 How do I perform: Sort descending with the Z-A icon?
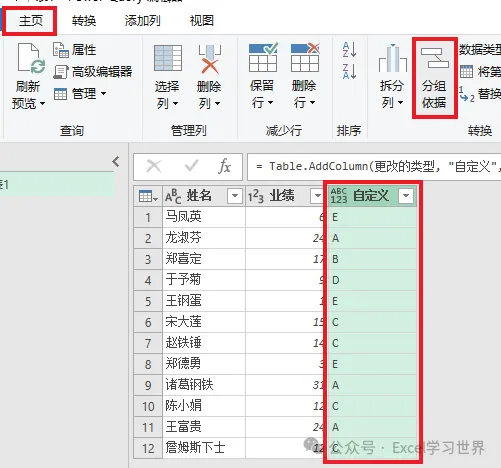coord(349,71)
